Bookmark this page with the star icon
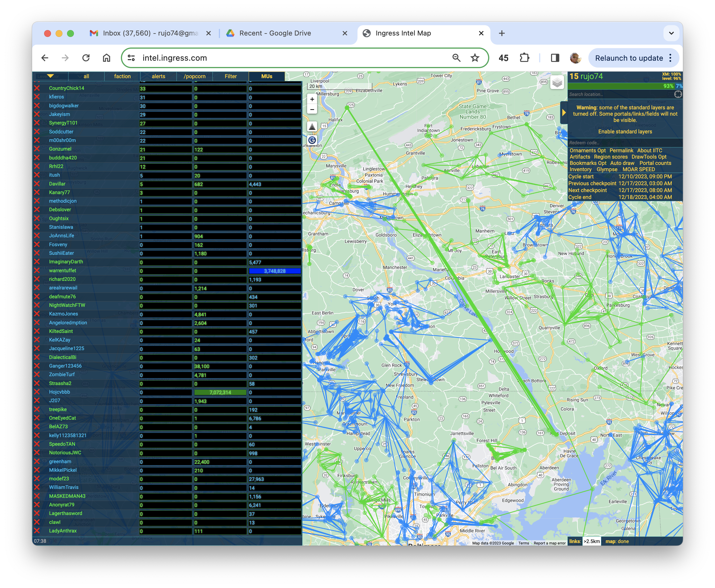Screen dimensions: 715x588 (x=475, y=58)
